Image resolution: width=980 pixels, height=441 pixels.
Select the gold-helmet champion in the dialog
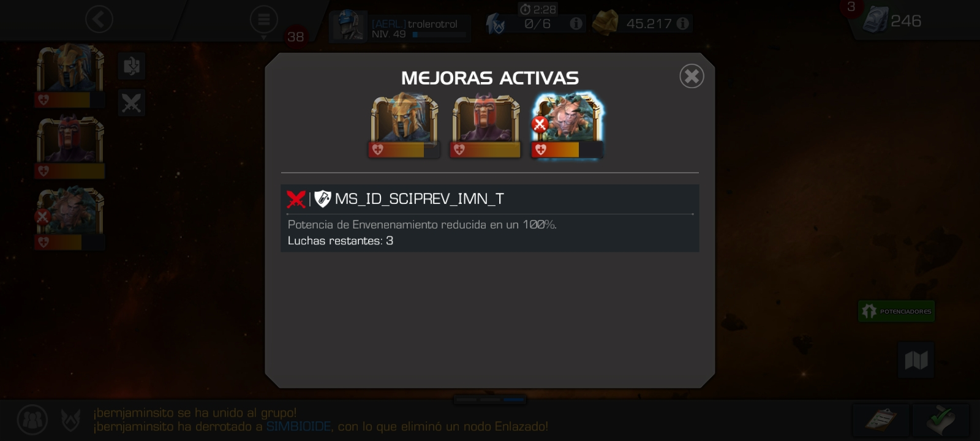pyautogui.click(x=404, y=125)
